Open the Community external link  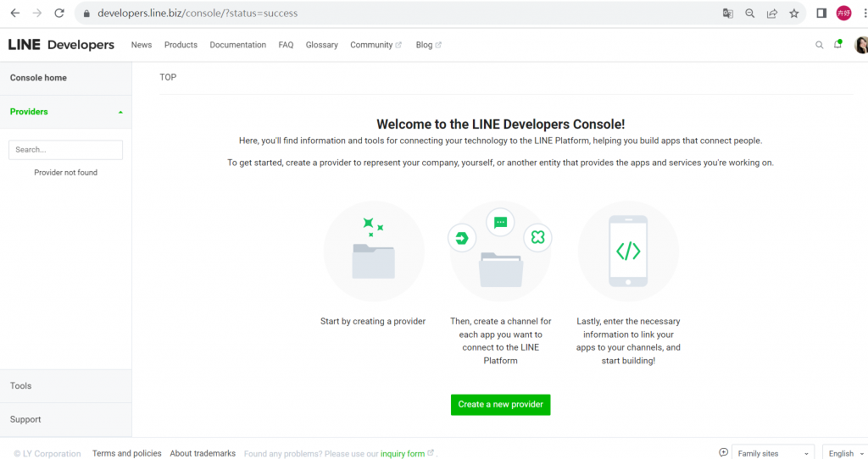click(x=376, y=45)
